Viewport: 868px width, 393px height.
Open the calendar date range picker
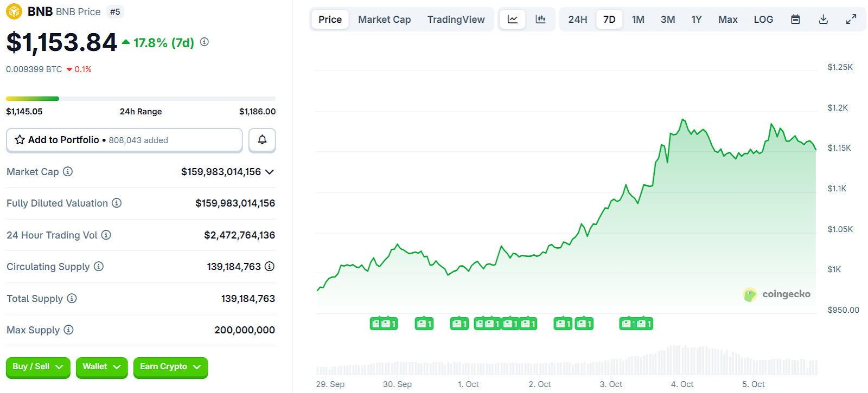point(795,20)
